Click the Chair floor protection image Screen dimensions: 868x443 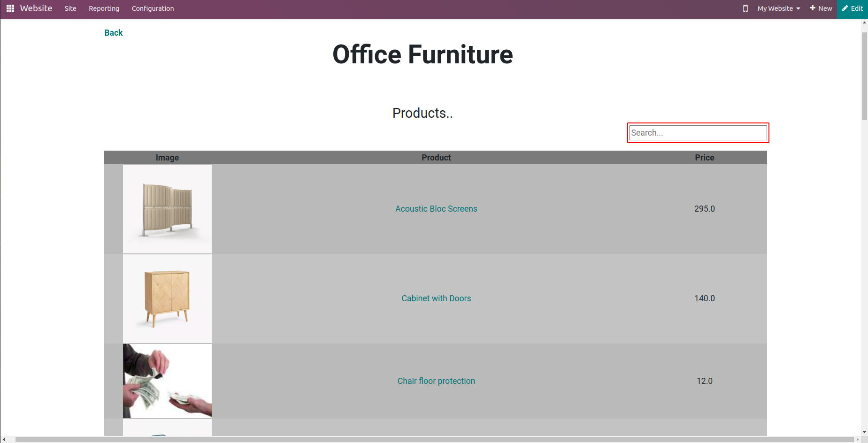point(167,381)
